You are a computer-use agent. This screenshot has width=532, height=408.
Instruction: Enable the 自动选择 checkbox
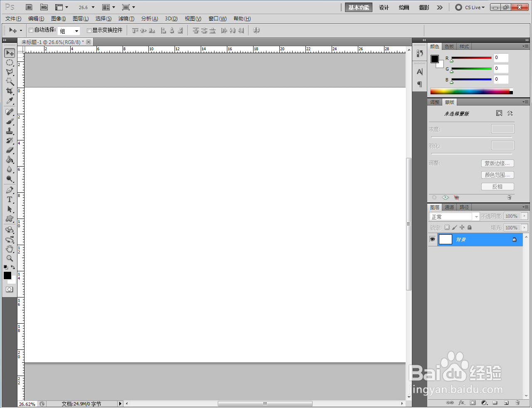(x=31, y=30)
